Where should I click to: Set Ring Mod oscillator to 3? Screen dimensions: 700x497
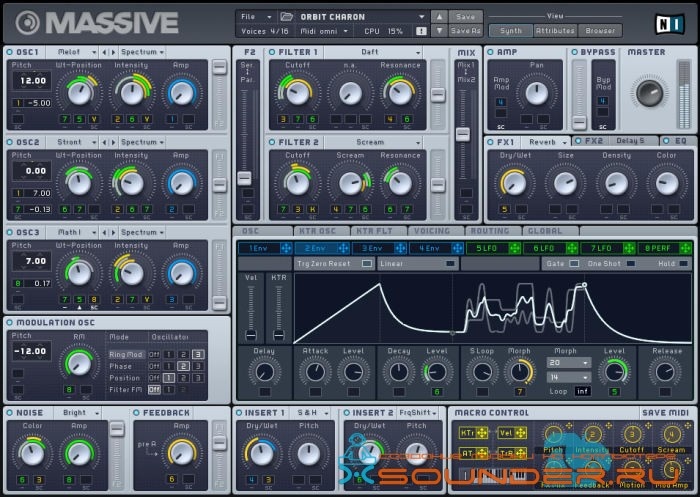click(198, 355)
